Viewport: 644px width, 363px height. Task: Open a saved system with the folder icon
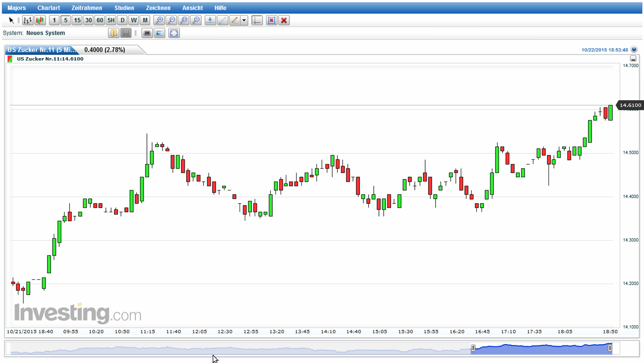point(114,33)
